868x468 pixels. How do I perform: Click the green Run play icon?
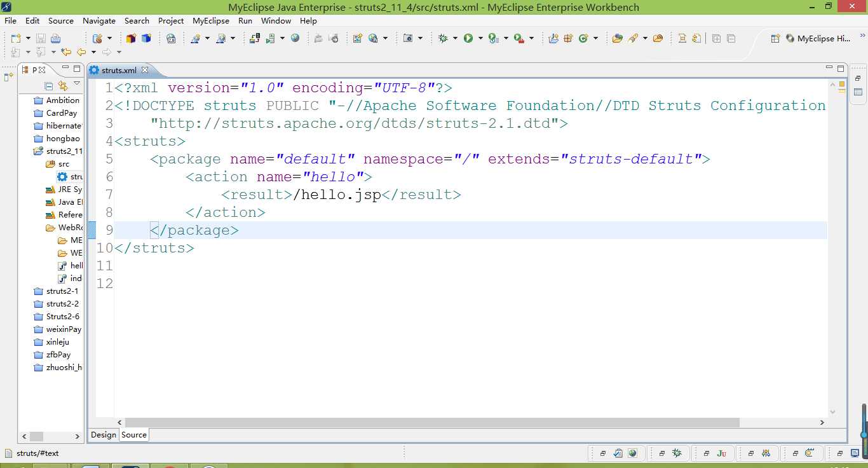point(468,38)
